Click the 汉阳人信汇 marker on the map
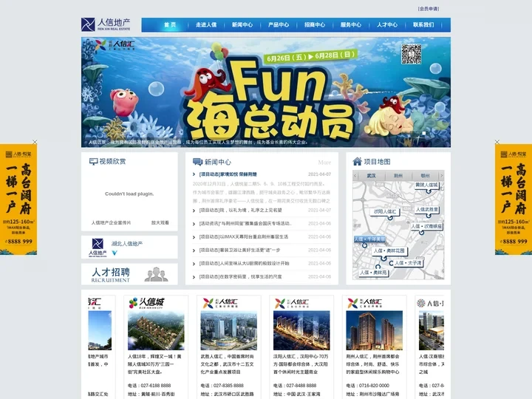 click(385, 212)
